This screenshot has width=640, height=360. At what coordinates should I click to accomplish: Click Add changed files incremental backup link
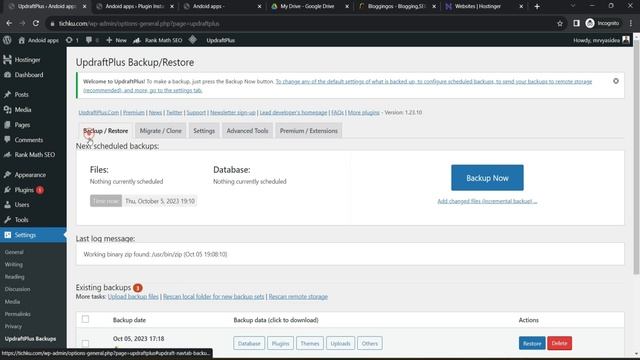click(487, 201)
